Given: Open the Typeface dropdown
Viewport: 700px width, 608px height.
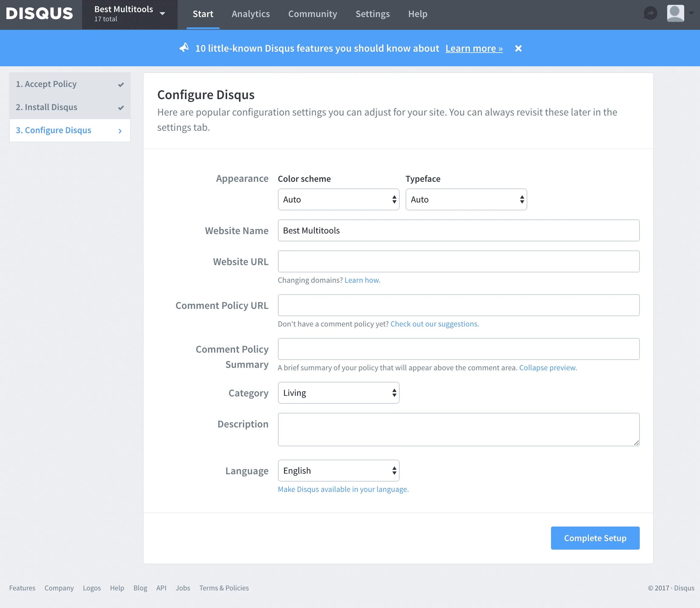Looking at the screenshot, I should [466, 199].
